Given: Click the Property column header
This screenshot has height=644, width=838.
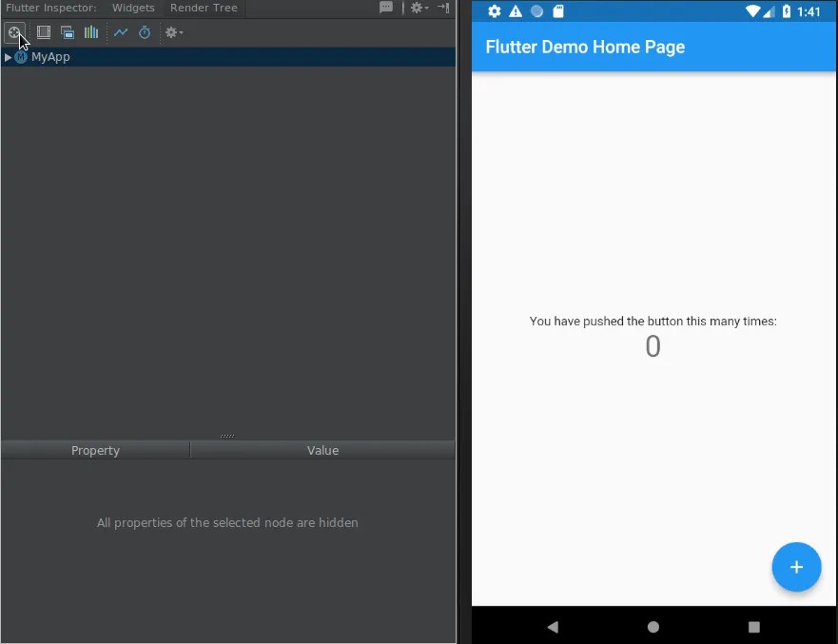Looking at the screenshot, I should [x=95, y=450].
